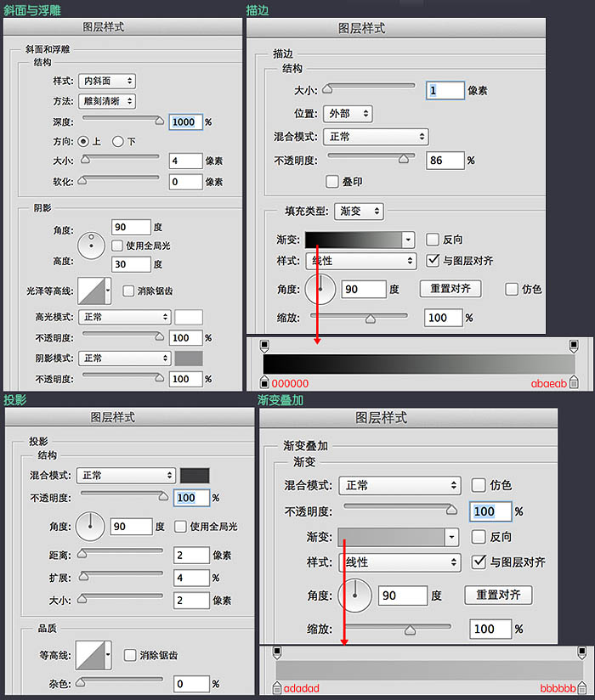Viewport: 595px width, 700px height.
Task: Click 重置对齐 button in gradient overlay
Action: pyautogui.click(x=498, y=596)
